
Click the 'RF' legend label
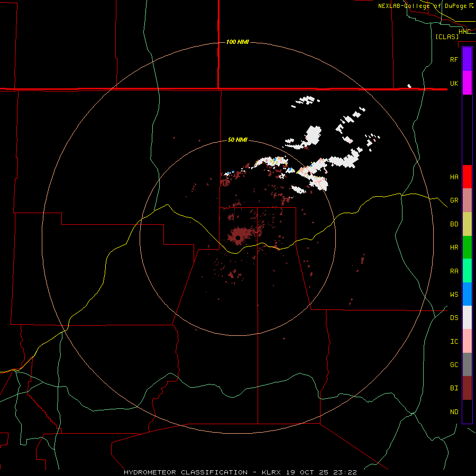coord(454,59)
